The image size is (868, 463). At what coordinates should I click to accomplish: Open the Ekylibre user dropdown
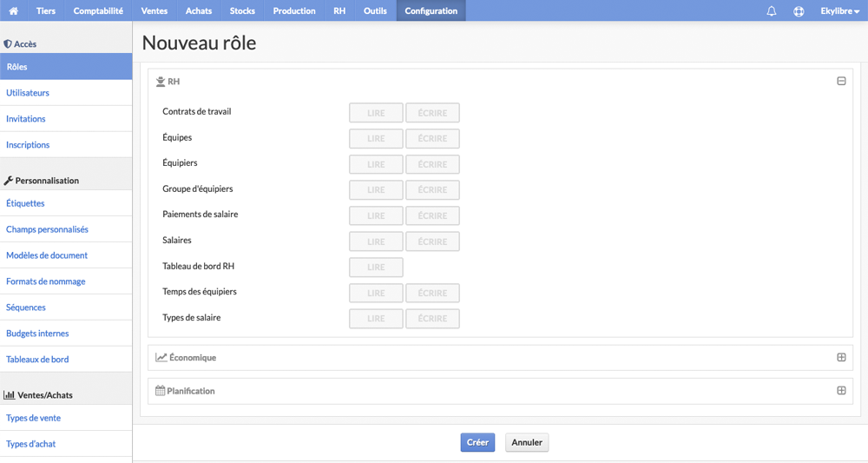[839, 10]
